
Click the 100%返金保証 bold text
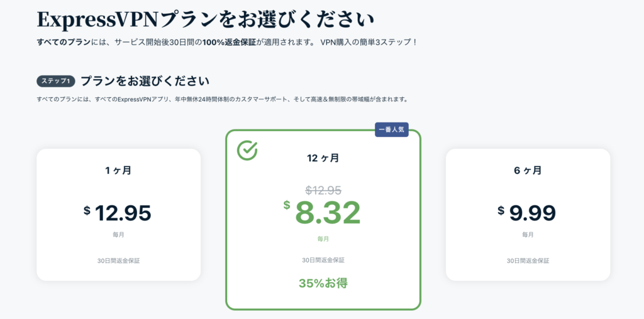[226, 42]
